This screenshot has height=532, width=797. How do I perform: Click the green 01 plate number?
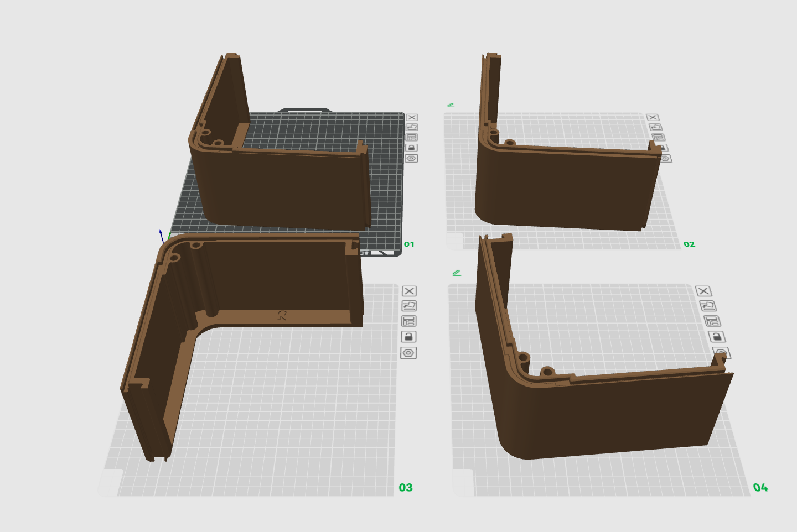[x=409, y=244]
